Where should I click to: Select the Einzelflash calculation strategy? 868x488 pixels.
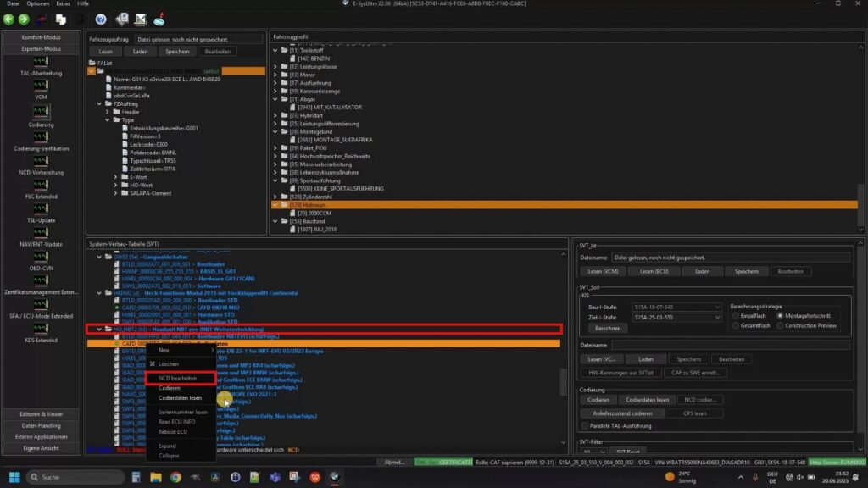[736, 316]
